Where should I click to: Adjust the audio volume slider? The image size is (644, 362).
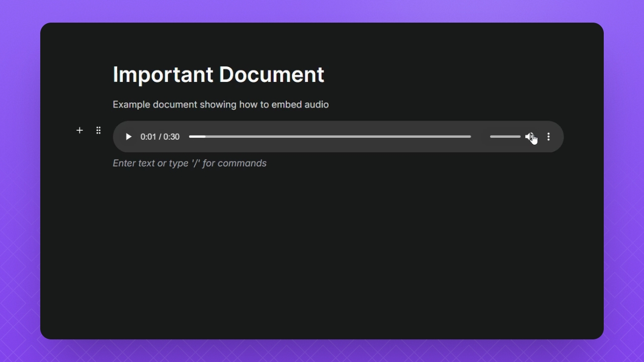[x=505, y=137]
